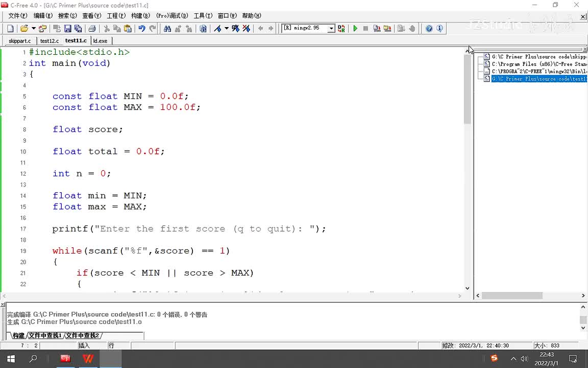Open Help with the question mark icon
Viewport: 588px width, 368px height.
pos(429,29)
